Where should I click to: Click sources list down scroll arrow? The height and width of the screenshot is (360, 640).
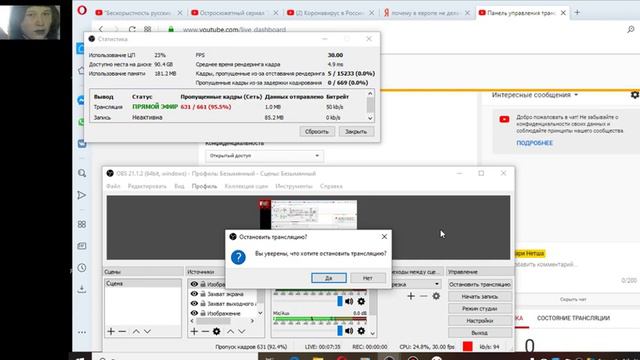tap(260, 313)
